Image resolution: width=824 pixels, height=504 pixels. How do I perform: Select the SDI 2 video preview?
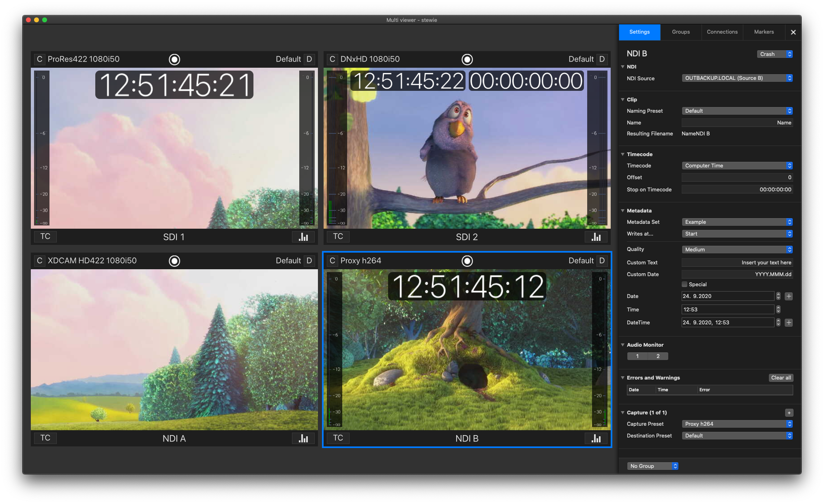467,148
